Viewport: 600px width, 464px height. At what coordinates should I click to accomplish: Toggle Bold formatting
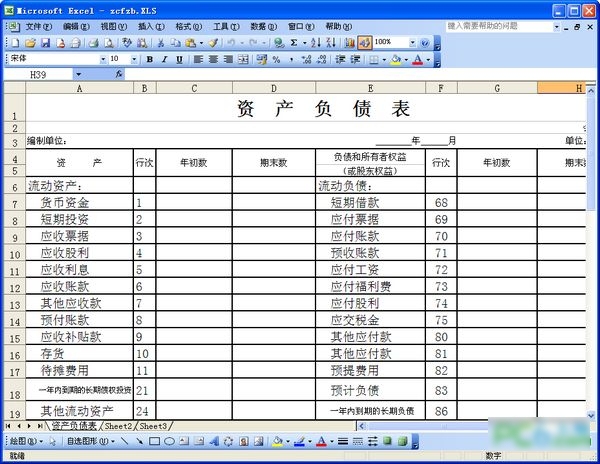149,59
